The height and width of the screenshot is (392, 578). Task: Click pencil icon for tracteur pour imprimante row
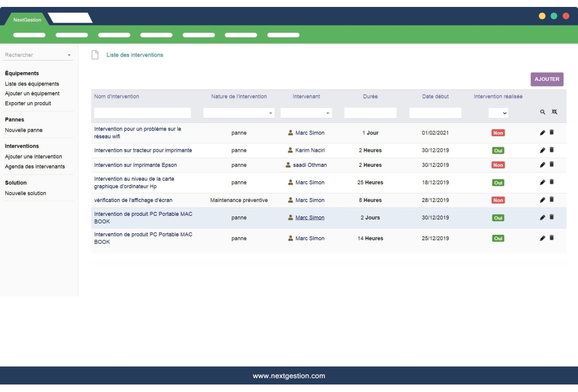pos(542,150)
